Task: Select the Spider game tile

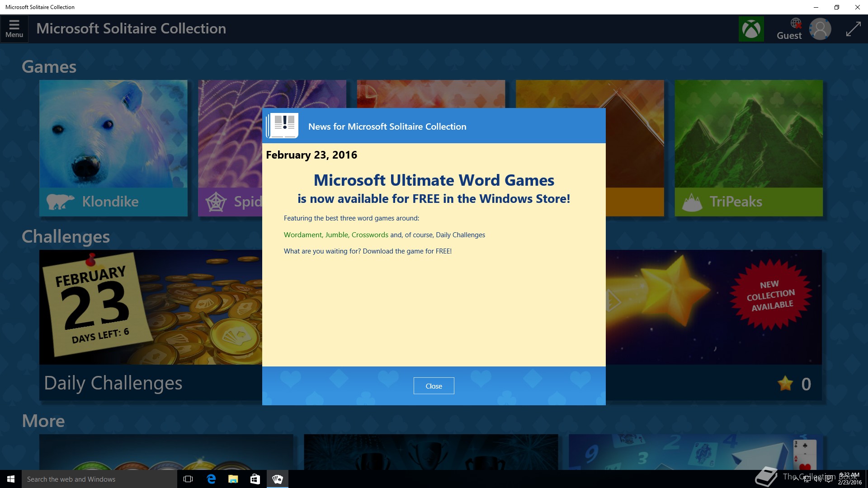Action: click(230, 148)
